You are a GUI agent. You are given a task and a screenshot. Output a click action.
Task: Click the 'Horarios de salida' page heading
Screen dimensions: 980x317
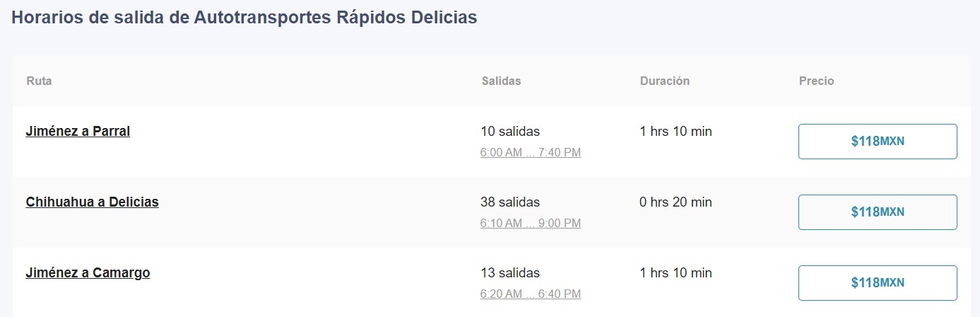coord(244,17)
